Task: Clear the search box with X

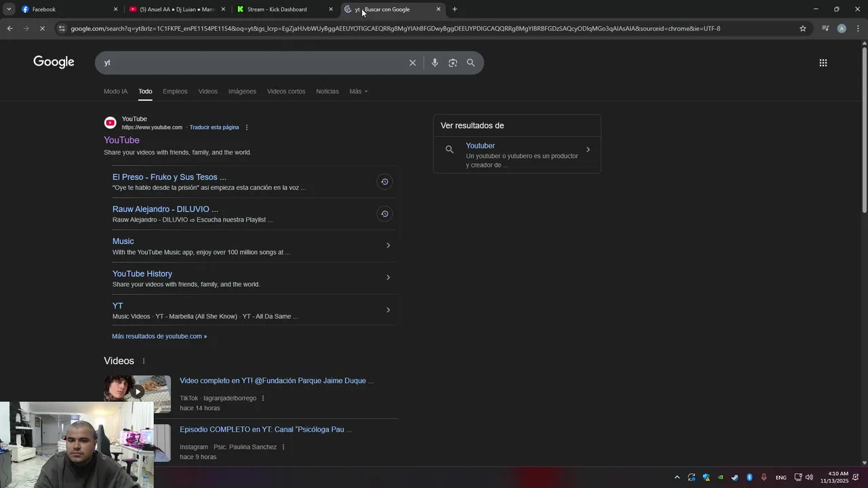Action: pos(412,62)
